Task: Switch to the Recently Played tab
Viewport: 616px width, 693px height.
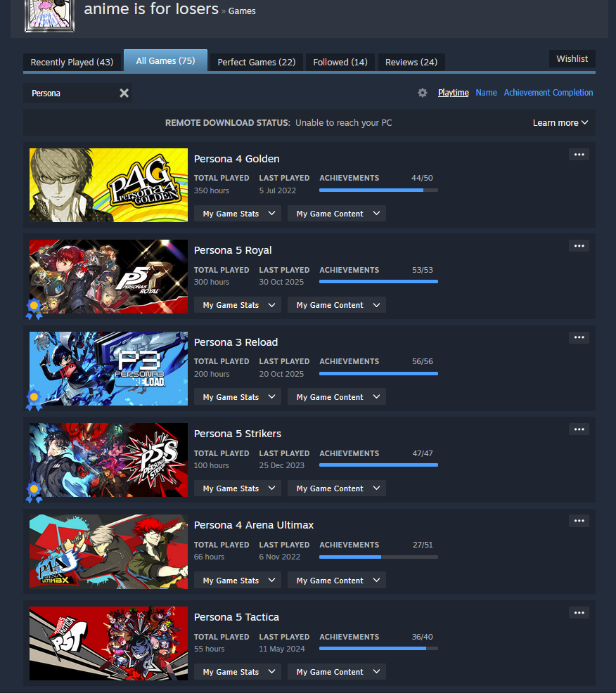Action: click(x=72, y=63)
